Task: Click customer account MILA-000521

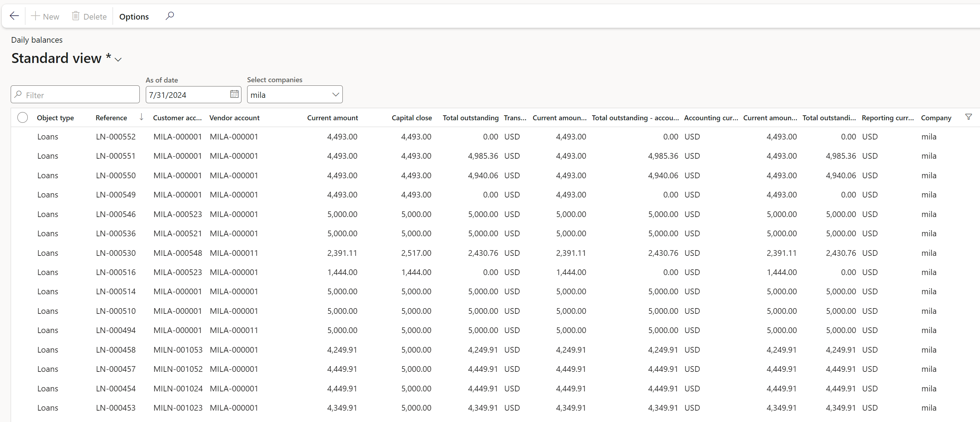Action: click(178, 234)
